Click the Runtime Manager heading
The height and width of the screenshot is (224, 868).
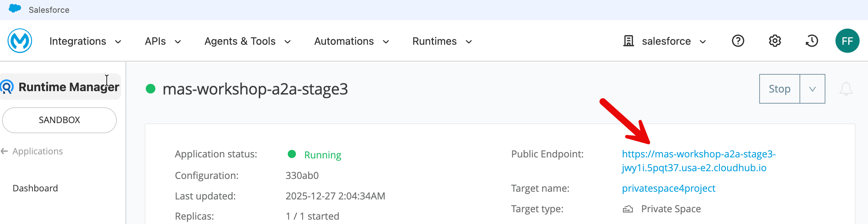click(69, 87)
